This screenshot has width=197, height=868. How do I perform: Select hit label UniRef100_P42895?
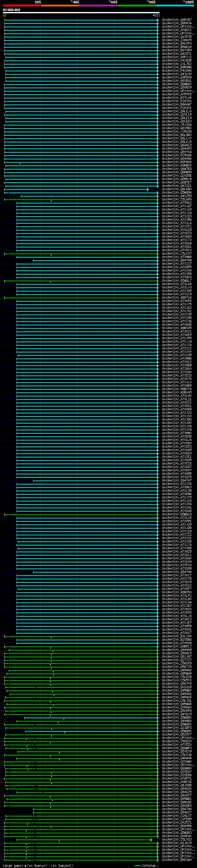coord(177,60)
